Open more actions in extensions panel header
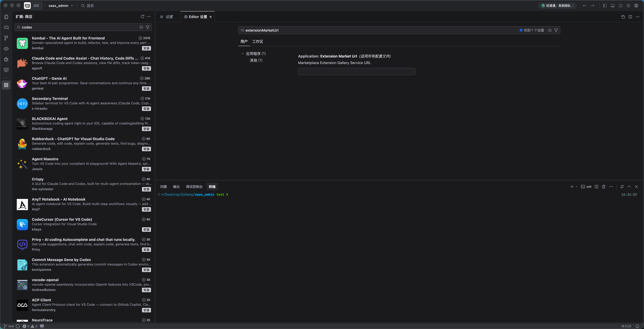 149,16
